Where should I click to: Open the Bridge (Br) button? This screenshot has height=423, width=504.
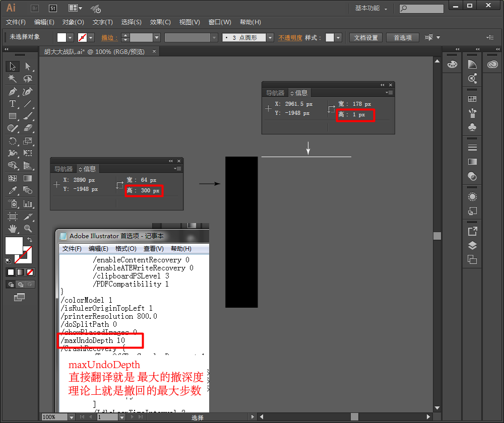35,9
